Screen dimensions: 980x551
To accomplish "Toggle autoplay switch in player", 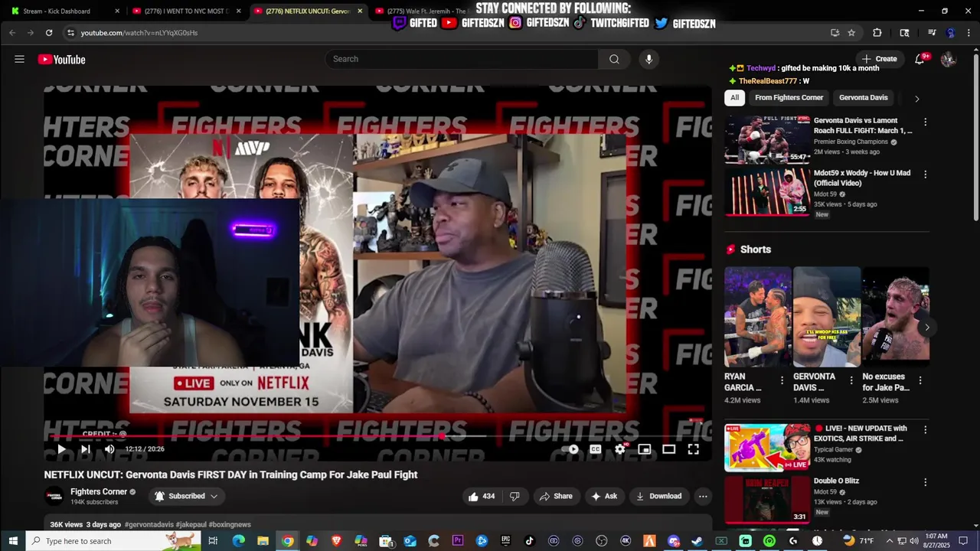I will 571,449.
